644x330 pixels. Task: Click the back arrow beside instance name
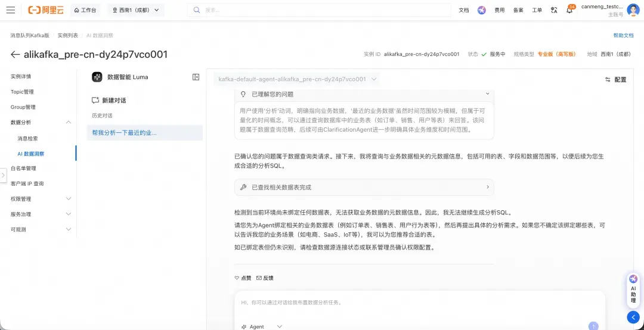point(15,54)
